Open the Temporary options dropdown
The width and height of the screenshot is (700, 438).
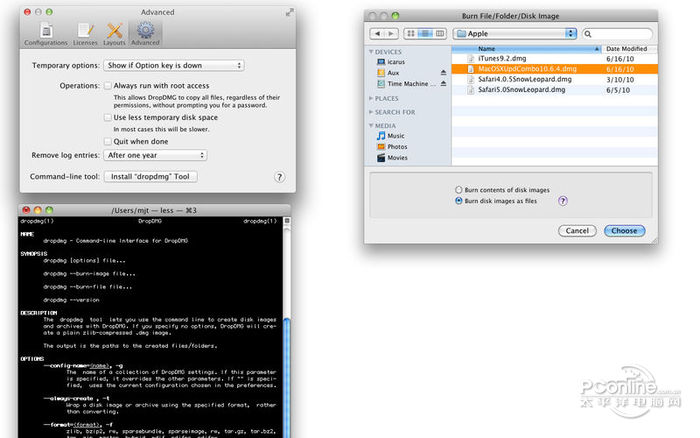pyautogui.click(x=174, y=66)
